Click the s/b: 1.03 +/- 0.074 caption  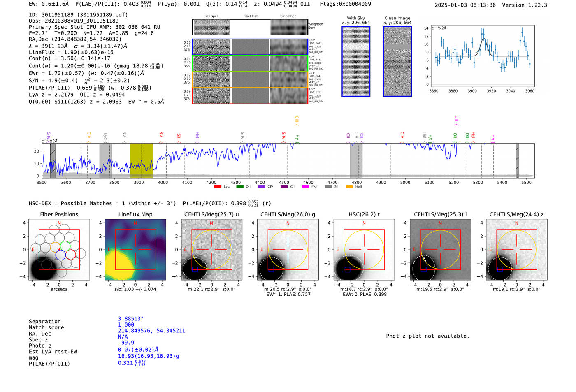pyautogui.click(x=135, y=289)
